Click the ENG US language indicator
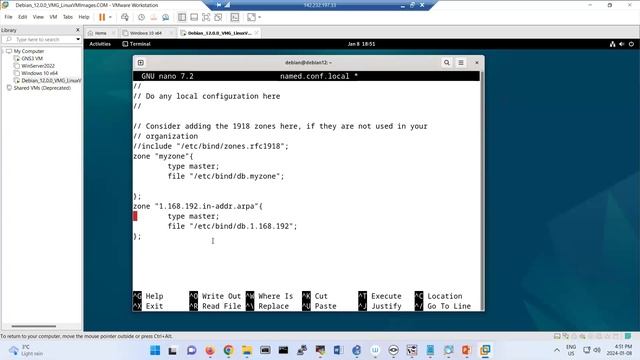640x360 pixels. [571, 350]
